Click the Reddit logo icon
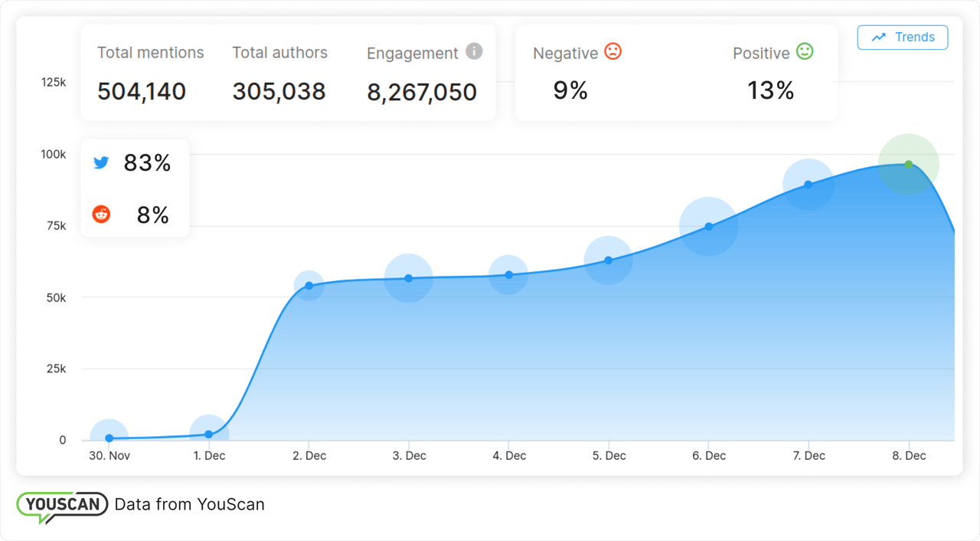Image resolution: width=980 pixels, height=541 pixels. click(101, 215)
